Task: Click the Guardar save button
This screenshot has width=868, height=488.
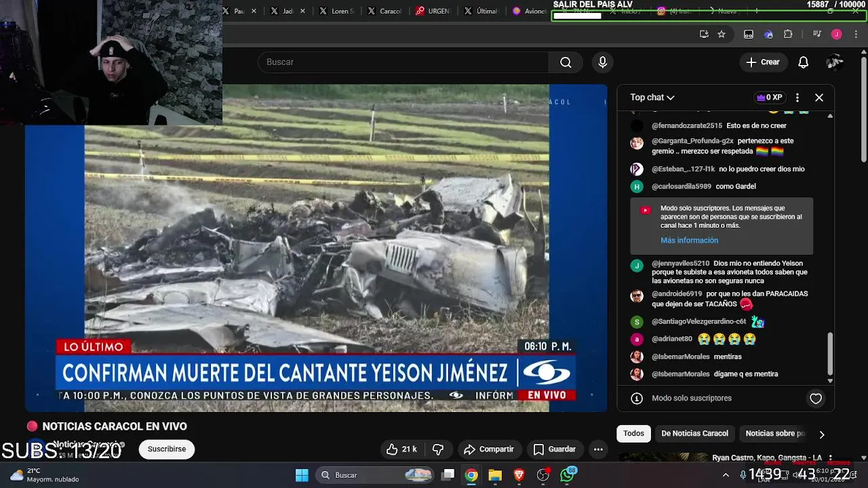Action: click(555, 449)
